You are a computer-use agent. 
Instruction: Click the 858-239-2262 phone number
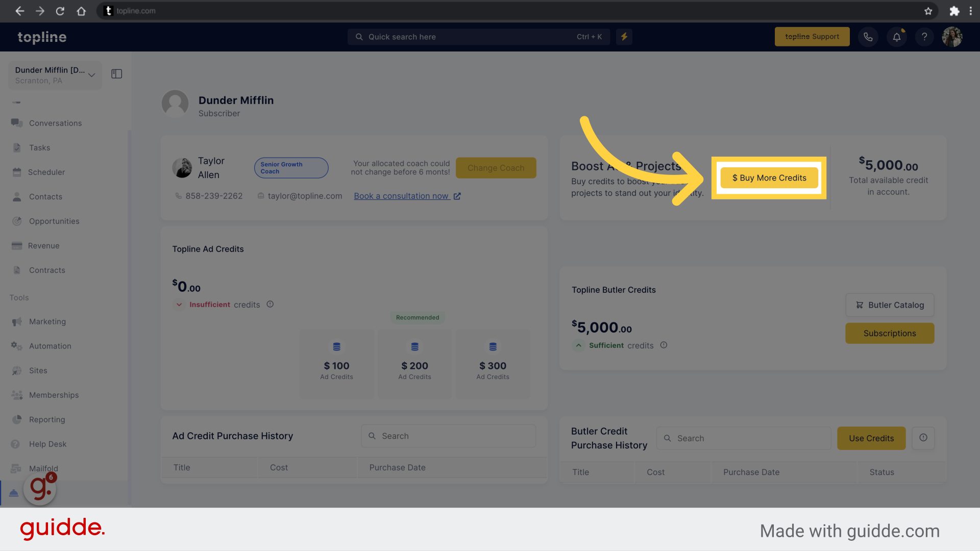coord(214,196)
